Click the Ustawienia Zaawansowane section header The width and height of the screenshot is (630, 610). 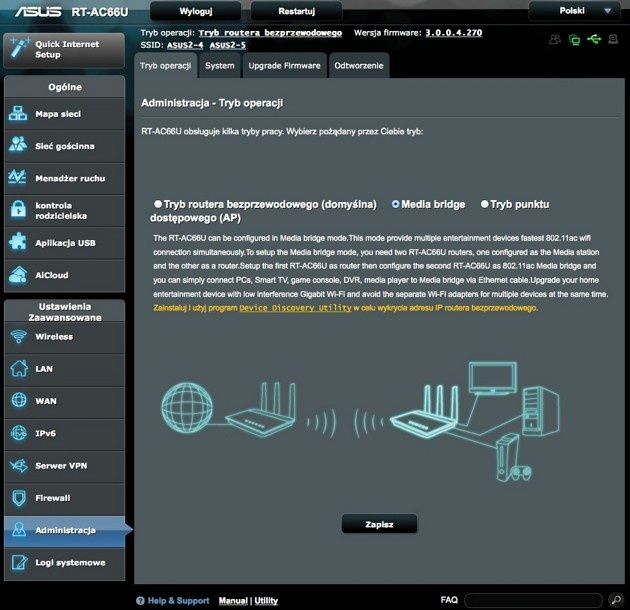coord(65,312)
